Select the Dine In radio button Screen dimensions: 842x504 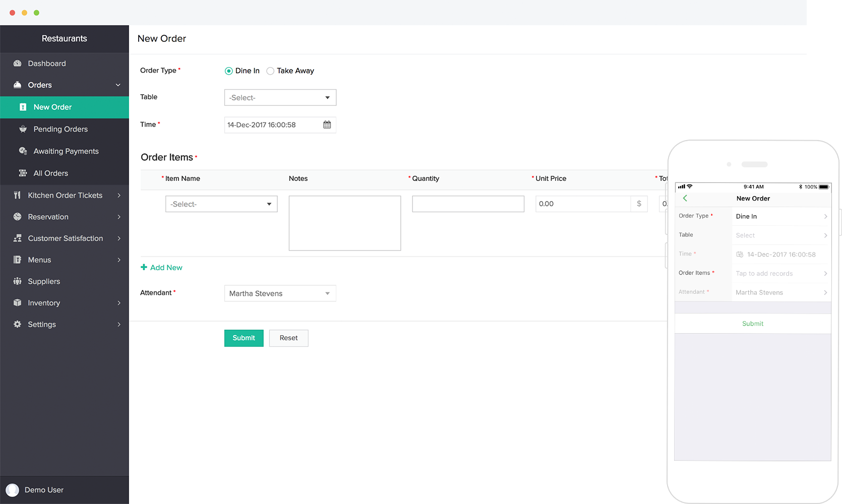click(x=228, y=71)
